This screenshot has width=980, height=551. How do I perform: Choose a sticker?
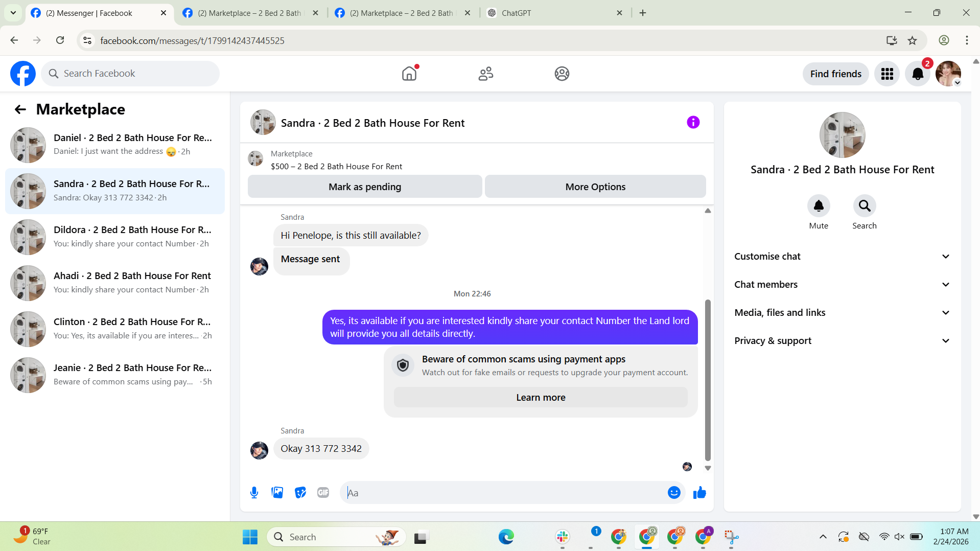[x=300, y=493]
